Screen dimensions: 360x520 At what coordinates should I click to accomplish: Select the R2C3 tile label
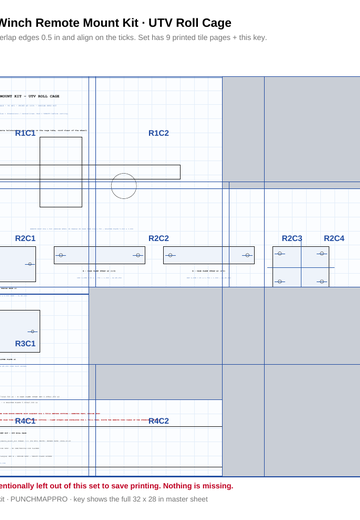pos(292,238)
